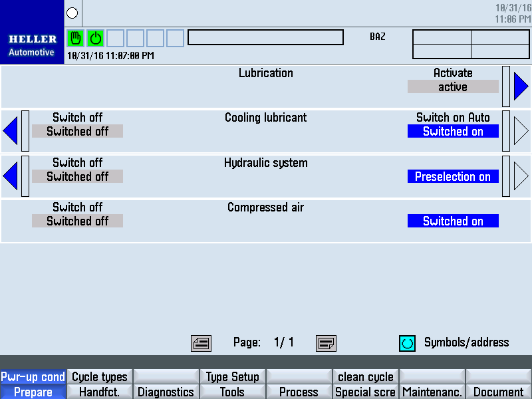The height and width of the screenshot is (399, 532).
Task: Click Cooling lubricant 'Switched on' status field
Action: tap(453, 132)
